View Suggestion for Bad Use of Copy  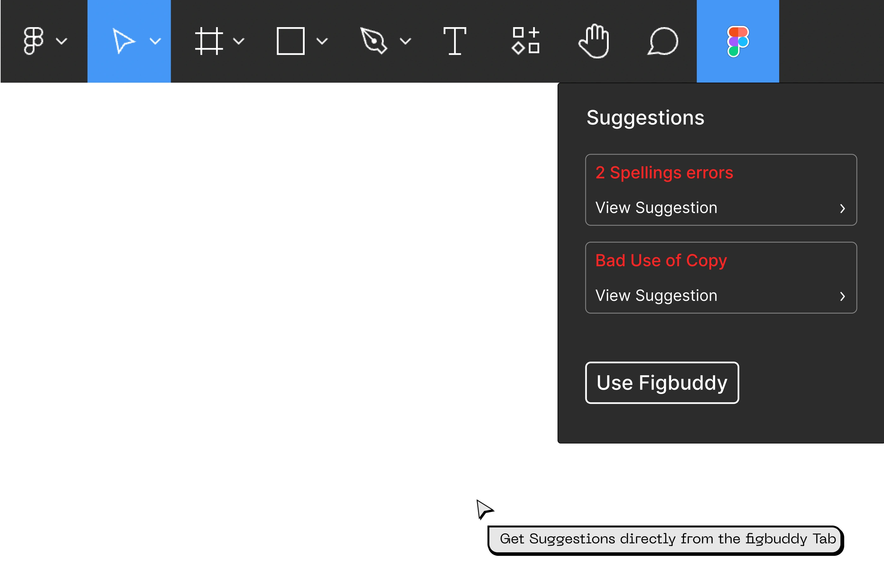click(x=656, y=296)
